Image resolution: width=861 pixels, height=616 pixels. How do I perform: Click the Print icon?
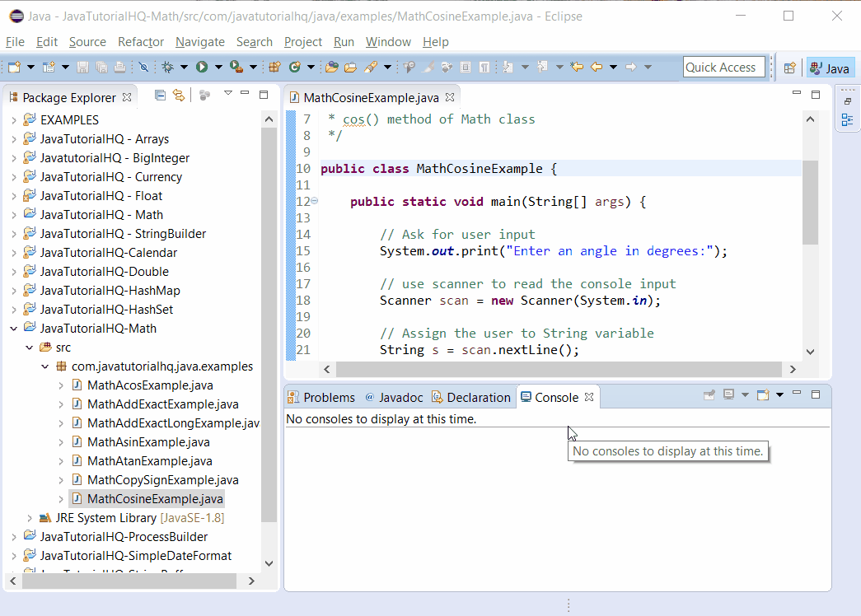(x=120, y=67)
